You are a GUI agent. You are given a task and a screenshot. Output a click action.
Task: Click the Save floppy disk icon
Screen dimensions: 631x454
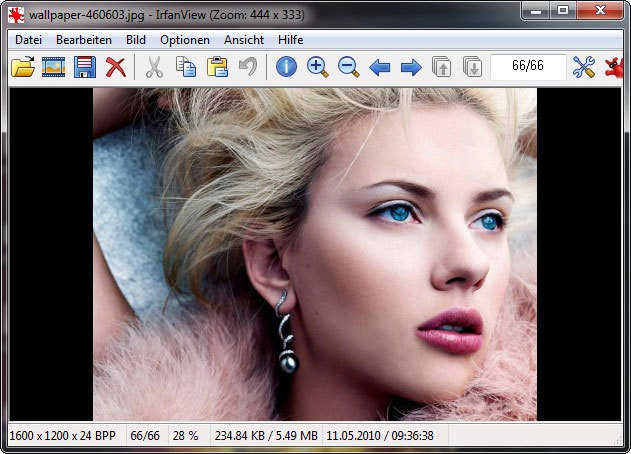(x=85, y=68)
